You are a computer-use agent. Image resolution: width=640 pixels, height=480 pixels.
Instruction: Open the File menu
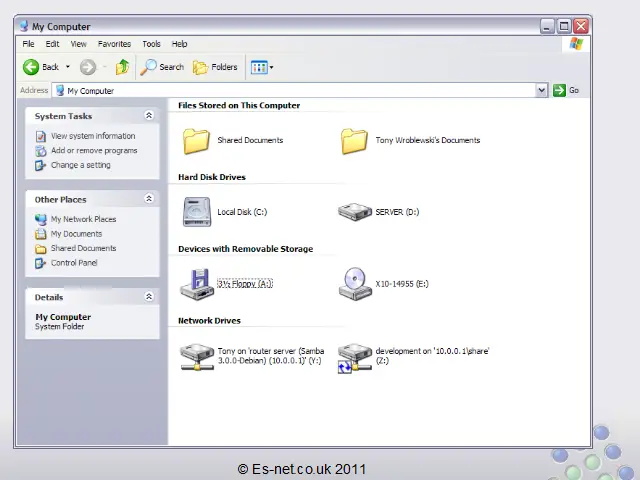point(28,44)
